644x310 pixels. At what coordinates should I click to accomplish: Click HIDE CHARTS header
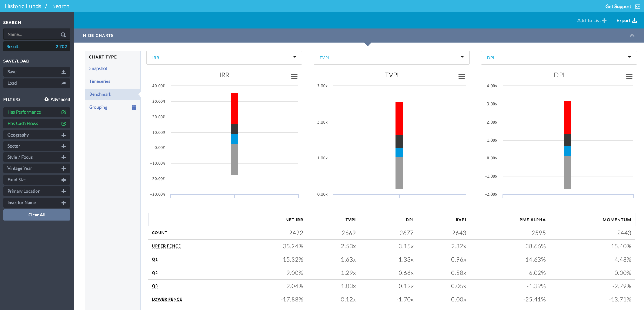(98, 36)
